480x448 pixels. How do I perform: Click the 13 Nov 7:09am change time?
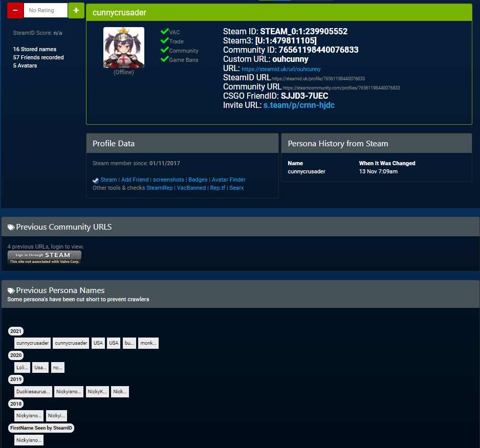coord(378,172)
